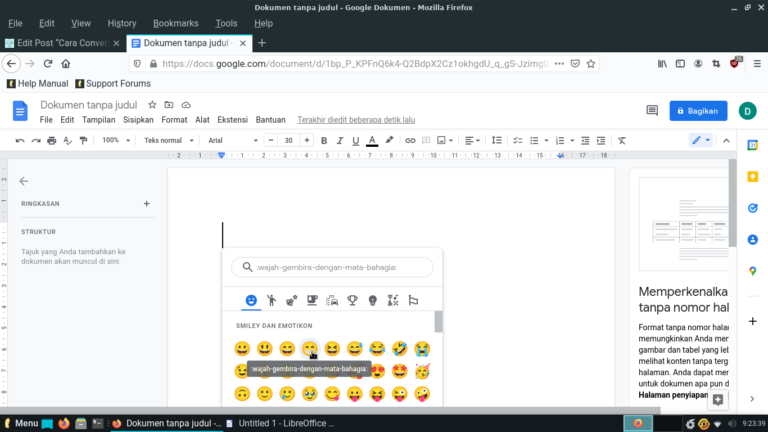Open Google Maps side panel icon
This screenshot has width=768, height=432.
pos(753,271)
